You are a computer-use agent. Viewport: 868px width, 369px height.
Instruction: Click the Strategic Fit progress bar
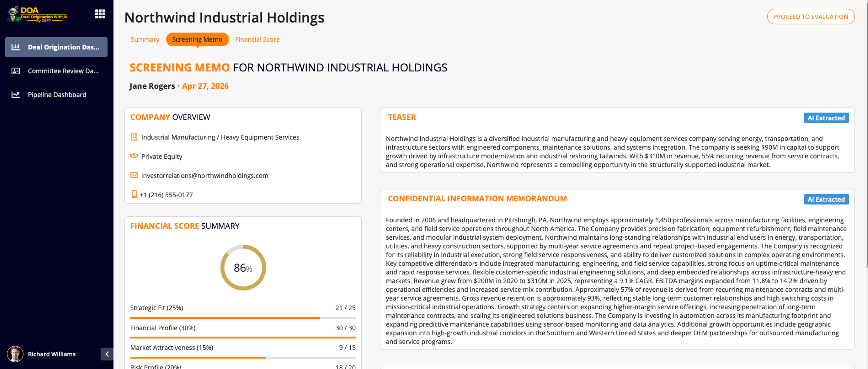[x=243, y=318]
